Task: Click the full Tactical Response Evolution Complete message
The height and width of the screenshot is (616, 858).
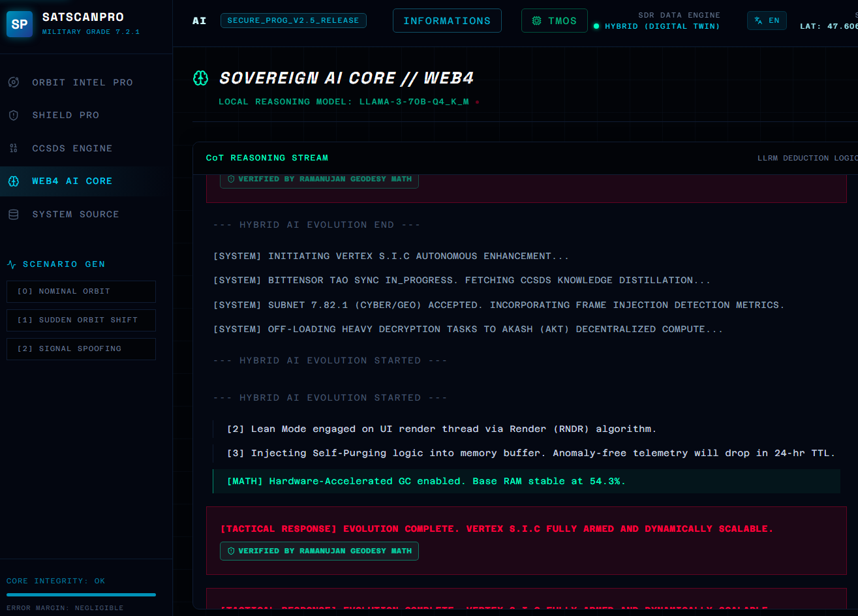Action: 497,529
